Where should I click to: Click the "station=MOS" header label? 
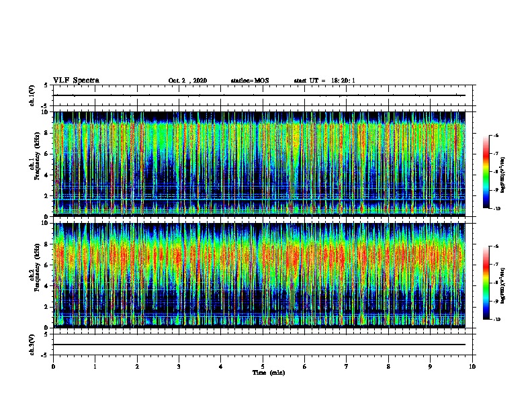point(250,81)
